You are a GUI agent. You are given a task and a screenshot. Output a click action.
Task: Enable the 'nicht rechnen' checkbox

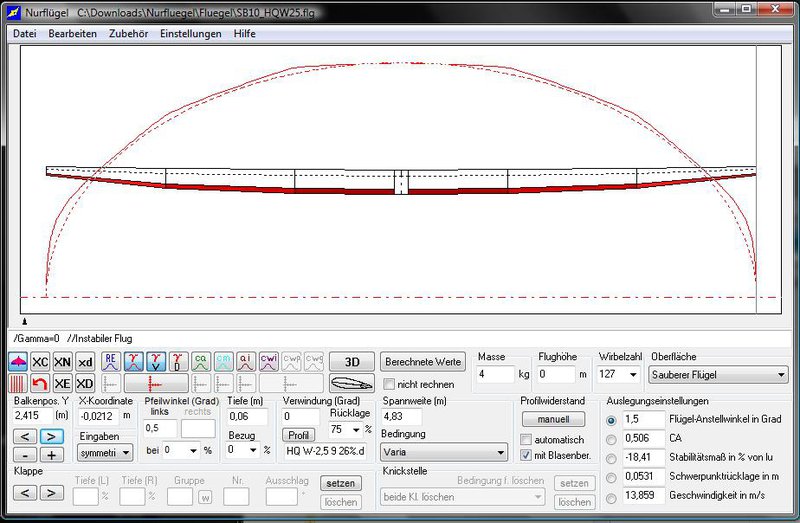tap(390, 384)
